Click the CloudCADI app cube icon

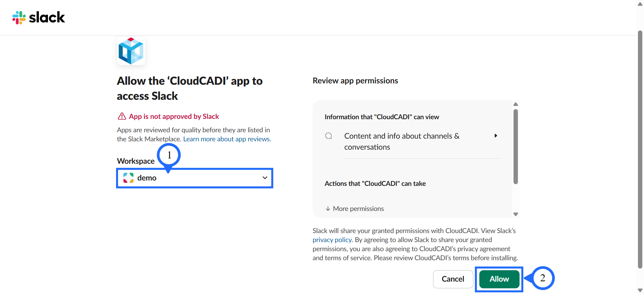coord(131,51)
